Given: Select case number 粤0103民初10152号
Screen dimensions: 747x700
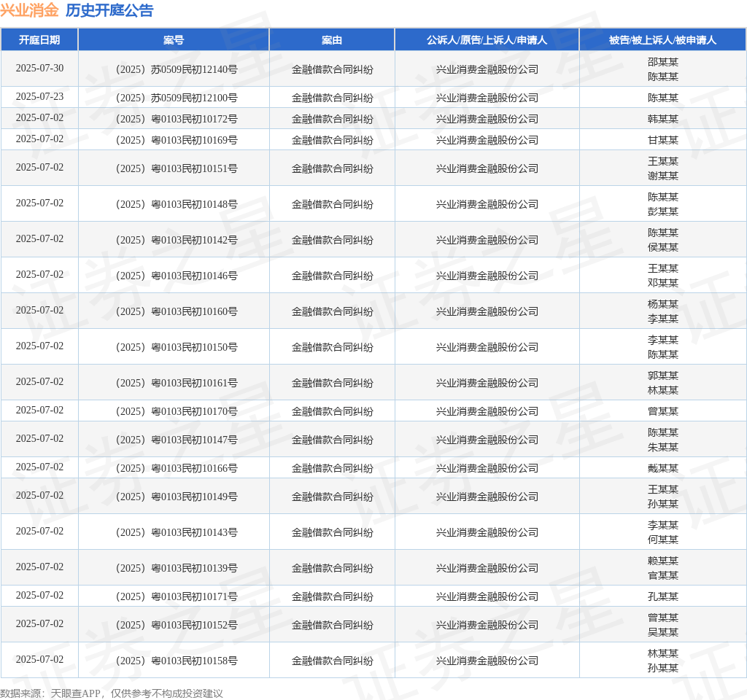Looking at the screenshot, I should (177, 625).
